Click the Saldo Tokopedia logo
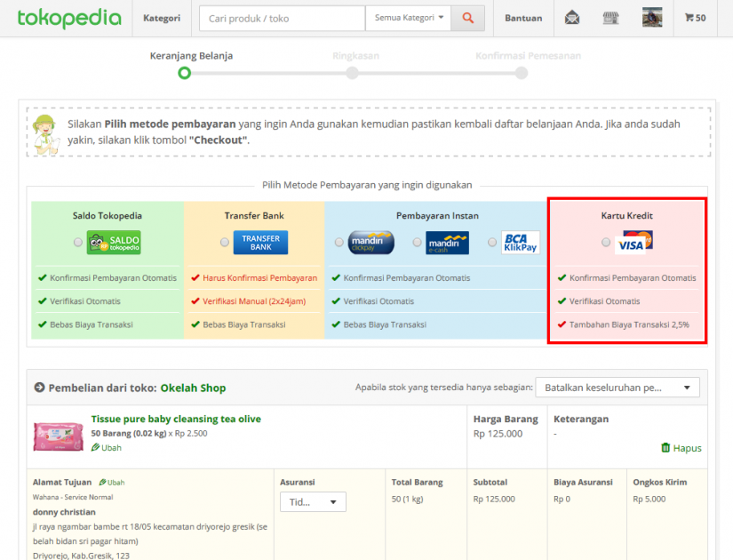The image size is (733, 560). 114,243
